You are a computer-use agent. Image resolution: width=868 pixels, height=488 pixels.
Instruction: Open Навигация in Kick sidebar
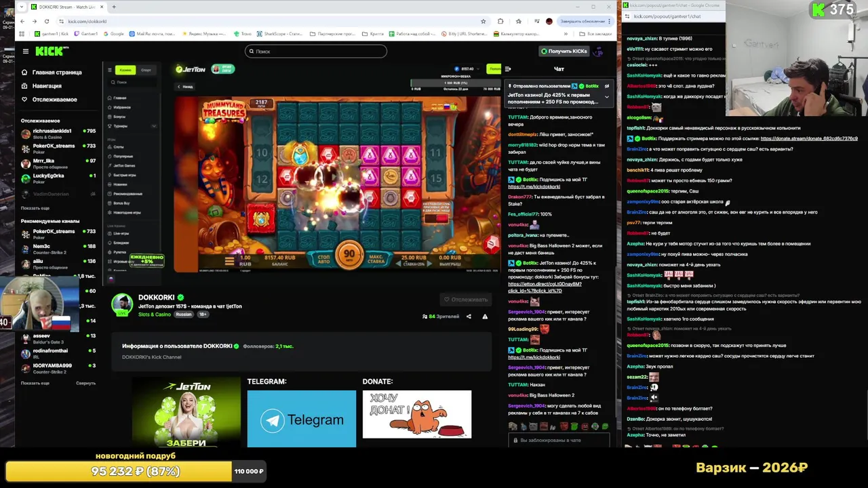tap(41, 85)
